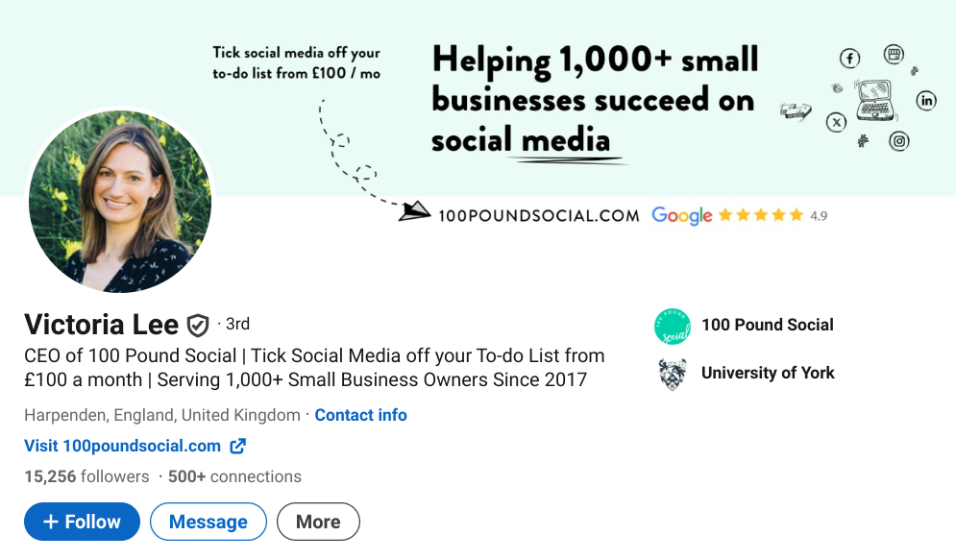This screenshot has height=560, width=956.
Task: Click the 4.9 star rating
Action: click(819, 215)
